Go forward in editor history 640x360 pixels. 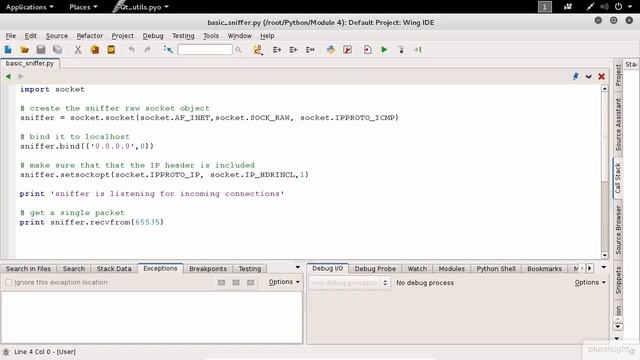(20, 76)
